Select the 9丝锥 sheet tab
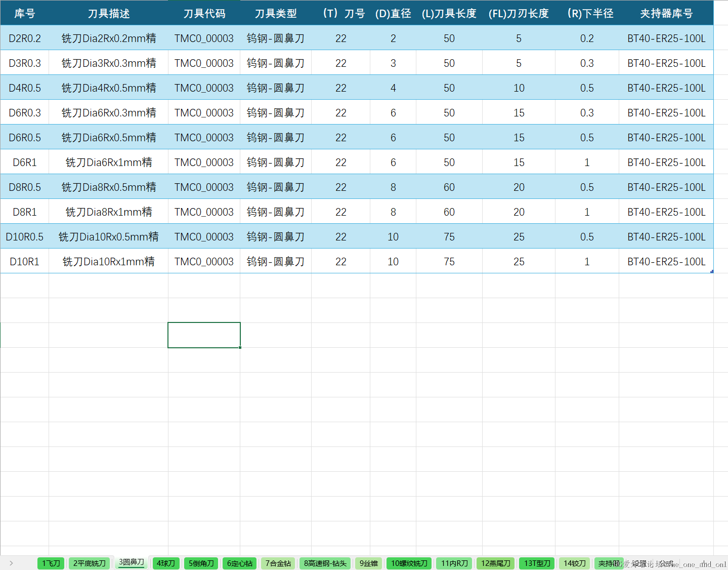 point(369,563)
